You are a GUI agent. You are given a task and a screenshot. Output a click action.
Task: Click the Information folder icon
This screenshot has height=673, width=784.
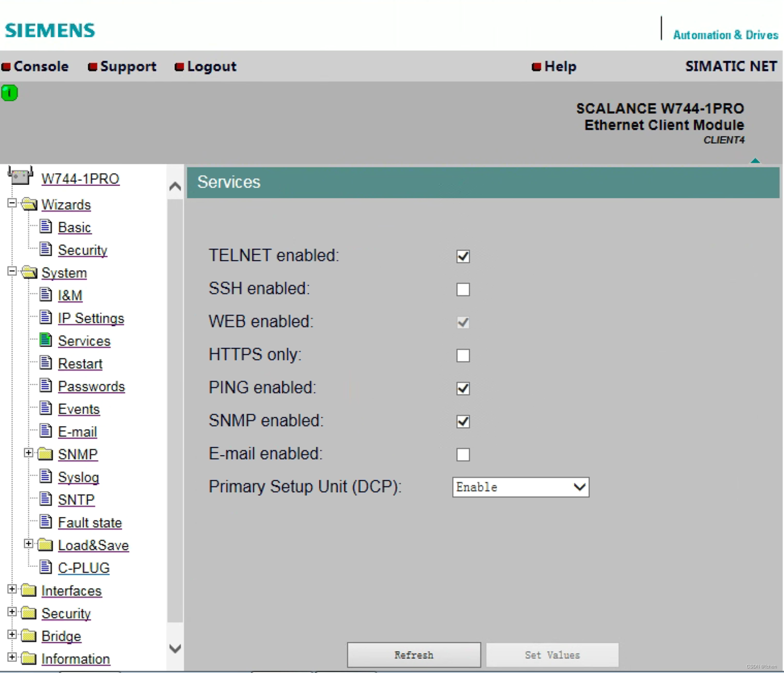29,658
